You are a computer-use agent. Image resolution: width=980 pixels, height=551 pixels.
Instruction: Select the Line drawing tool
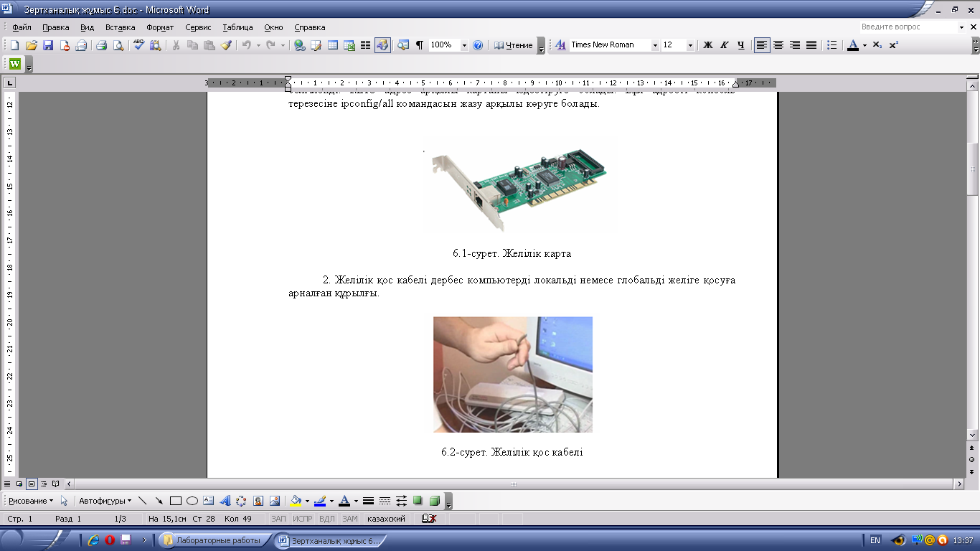point(142,501)
